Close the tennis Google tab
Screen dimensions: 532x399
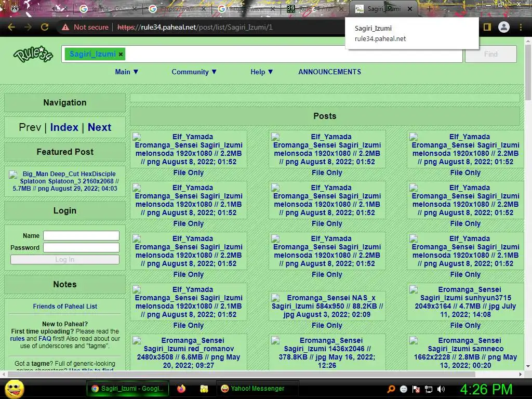[135, 9]
